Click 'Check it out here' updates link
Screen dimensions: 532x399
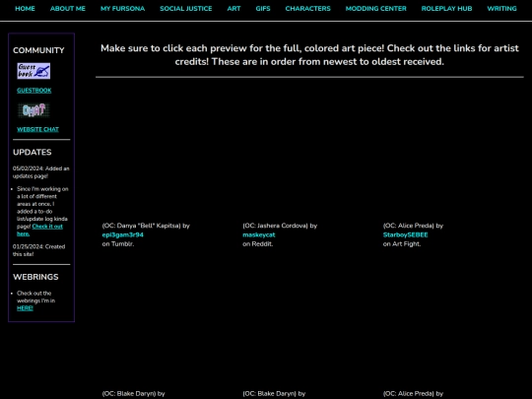click(39, 230)
